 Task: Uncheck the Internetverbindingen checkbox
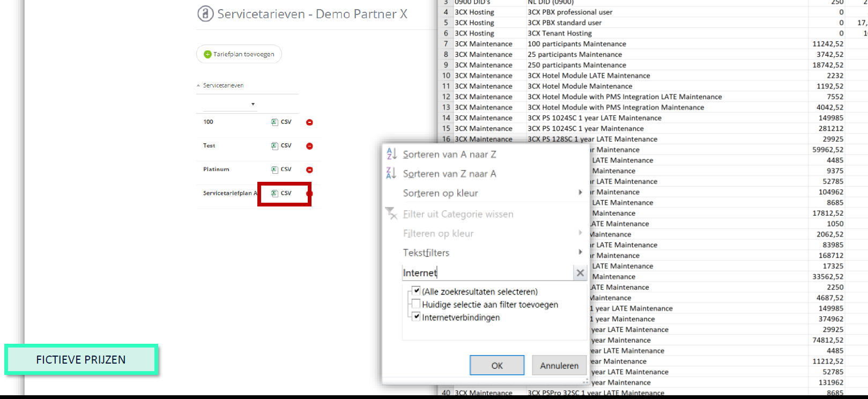click(x=416, y=317)
